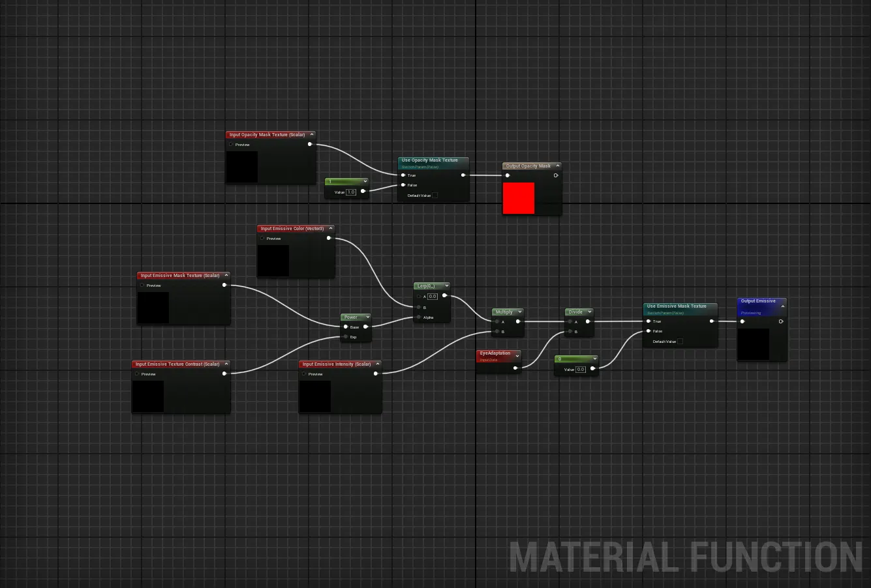
Task: Click B input pin on Lerp node
Action: point(418,307)
